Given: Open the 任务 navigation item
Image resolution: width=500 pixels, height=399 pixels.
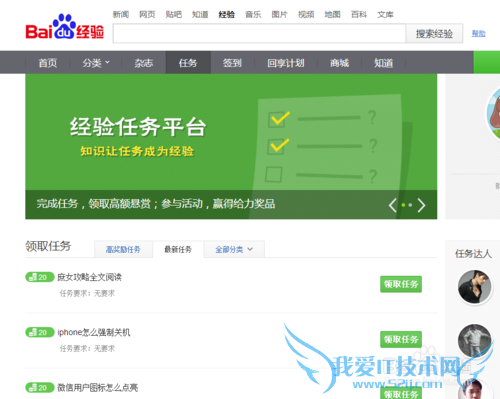Looking at the screenshot, I should click(188, 63).
